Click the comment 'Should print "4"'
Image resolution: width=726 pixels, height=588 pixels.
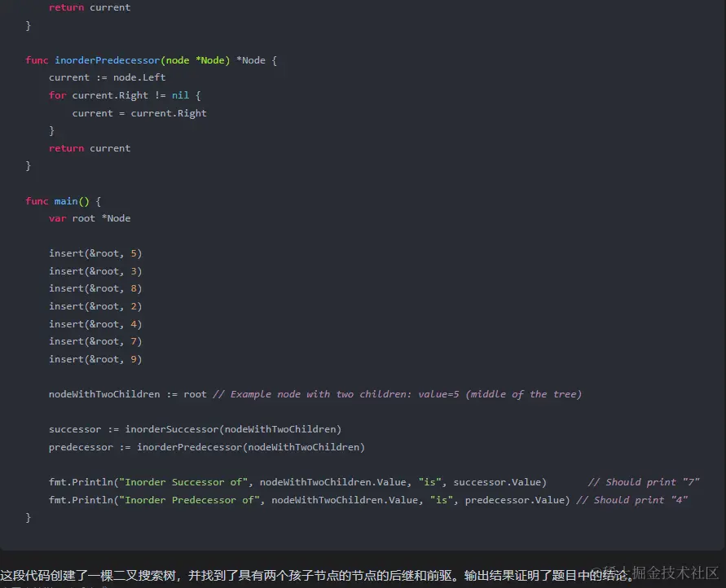coord(632,500)
